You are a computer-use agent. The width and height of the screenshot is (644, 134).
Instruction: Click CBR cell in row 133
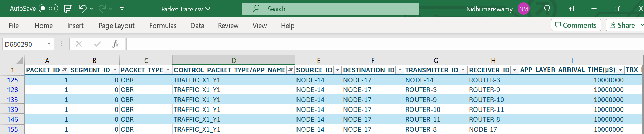146,100
